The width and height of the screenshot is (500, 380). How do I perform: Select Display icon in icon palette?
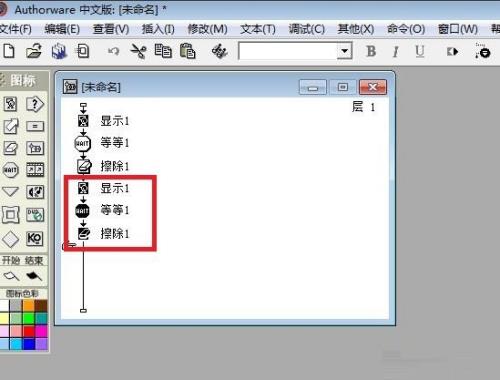[x=10, y=104]
